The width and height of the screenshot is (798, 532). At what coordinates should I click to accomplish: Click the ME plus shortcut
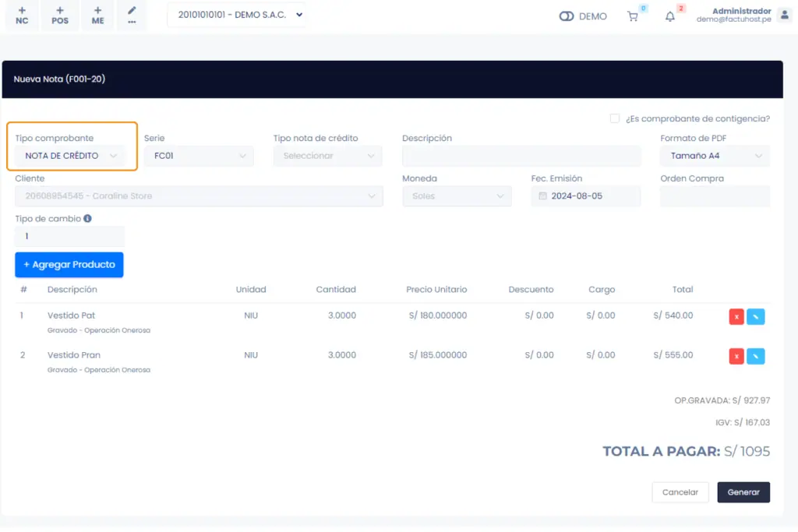[97, 16]
